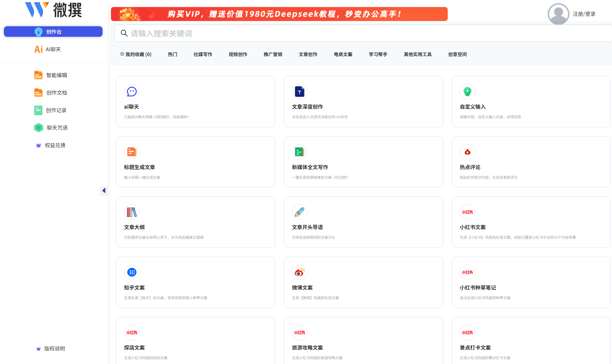Click the 小红书种草笔记 icon

click(x=467, y=272)
